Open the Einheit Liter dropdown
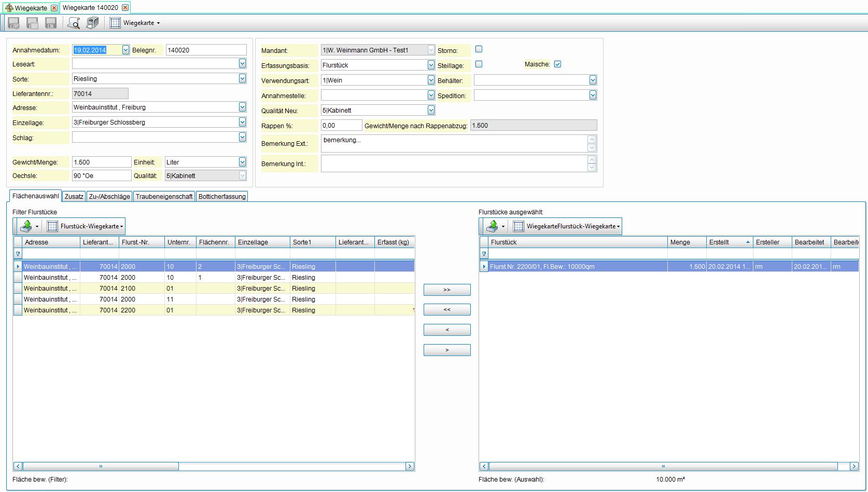The image size is (868, 492). (242, 162)
